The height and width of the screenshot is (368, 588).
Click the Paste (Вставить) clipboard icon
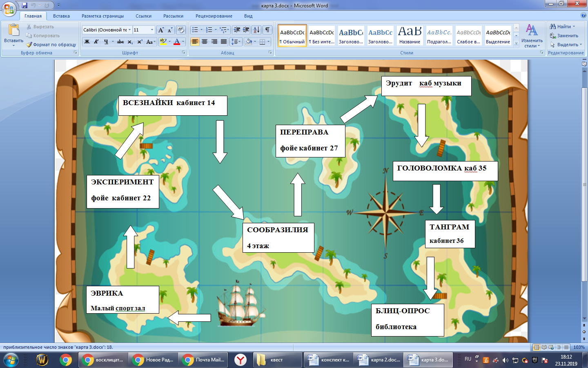pyautogui.click(x=13, y=30)
